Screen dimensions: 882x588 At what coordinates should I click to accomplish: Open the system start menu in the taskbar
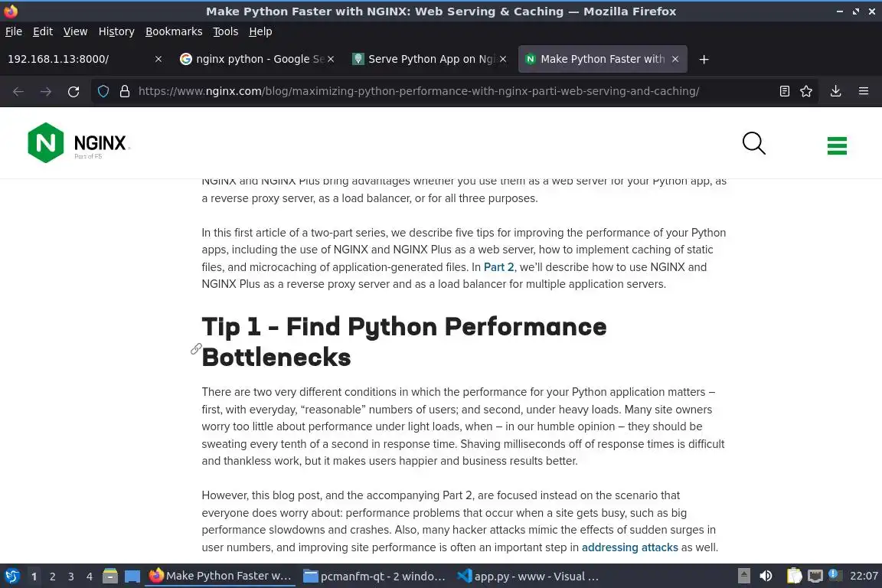coord(11,576)
